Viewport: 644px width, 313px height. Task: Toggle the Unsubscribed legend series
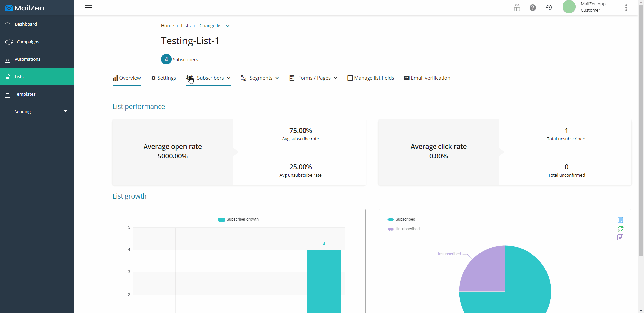click(403, 229)
